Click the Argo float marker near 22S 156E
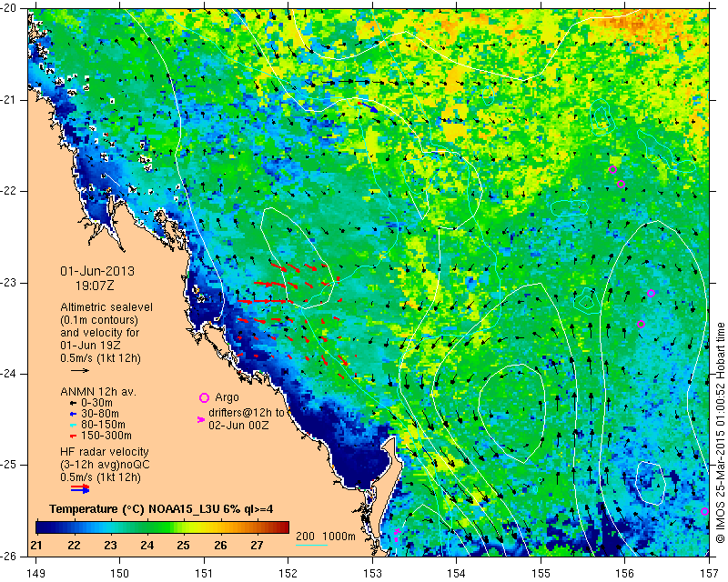 click(621, 185)
